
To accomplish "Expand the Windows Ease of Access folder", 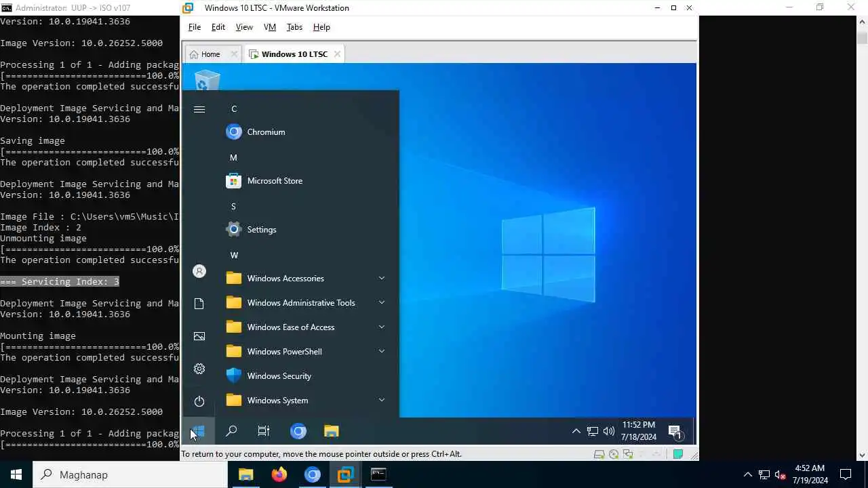I will click(305, 327).
